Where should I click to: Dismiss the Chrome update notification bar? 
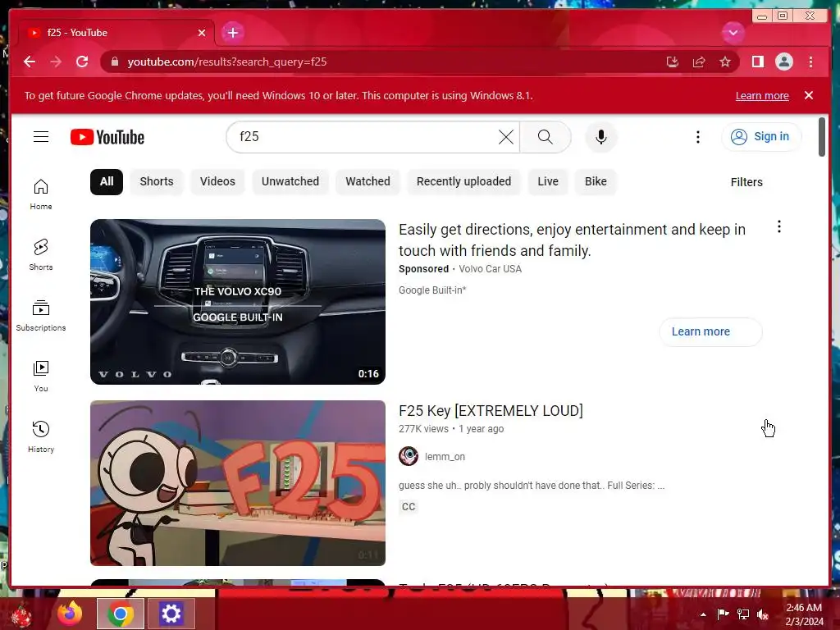click(x=808, y=95)
